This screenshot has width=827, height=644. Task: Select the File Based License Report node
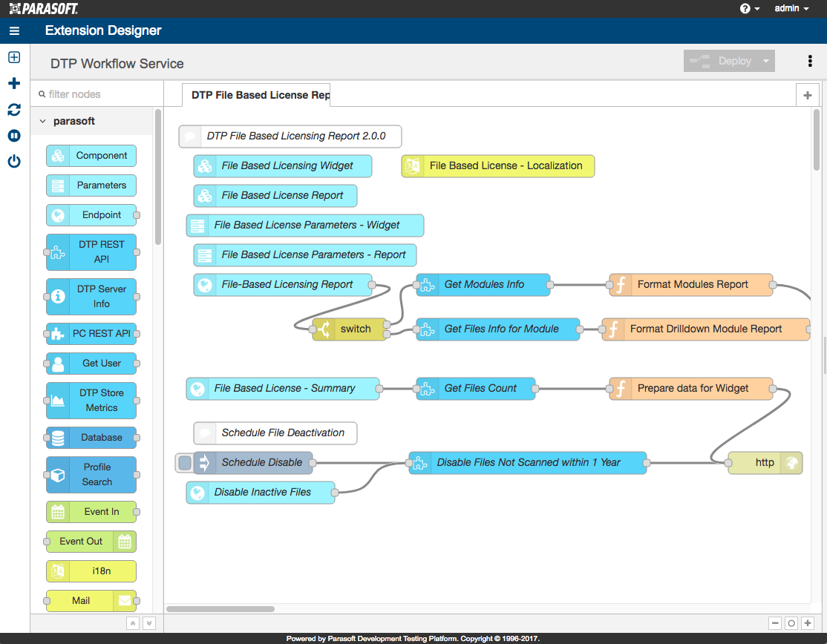coord(275,196)
